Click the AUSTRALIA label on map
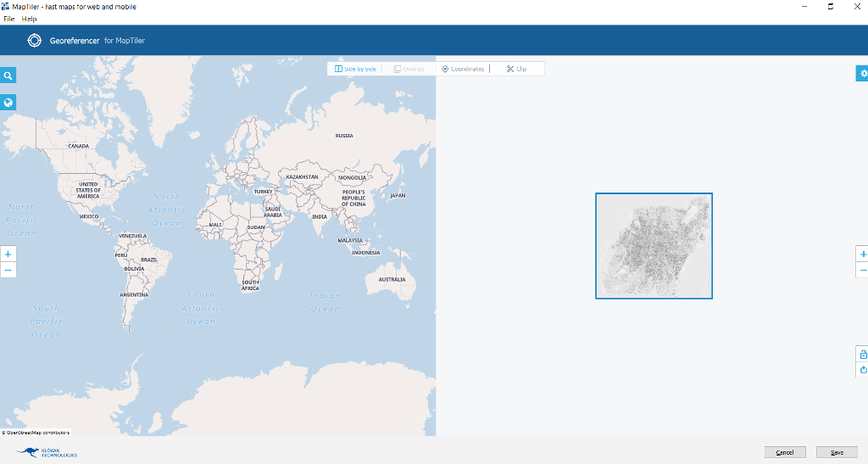Image resolution: width=868 pixels, height=464 pixels. tap(392, 280)
